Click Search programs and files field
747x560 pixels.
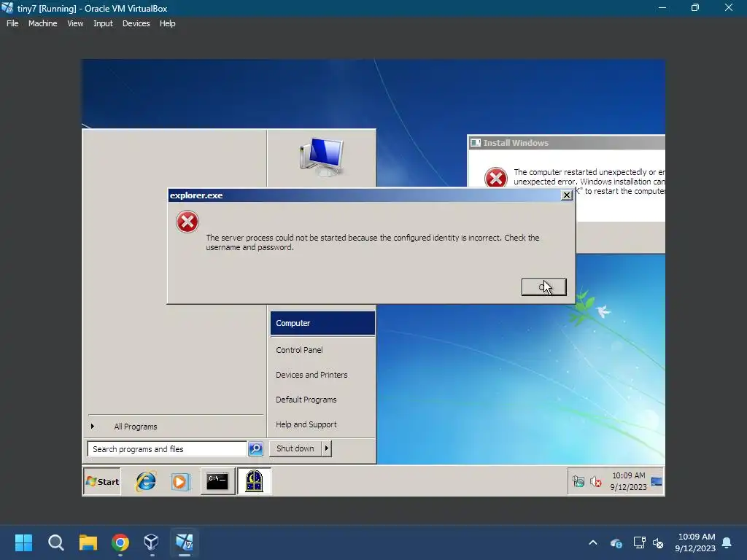[167, 448]
